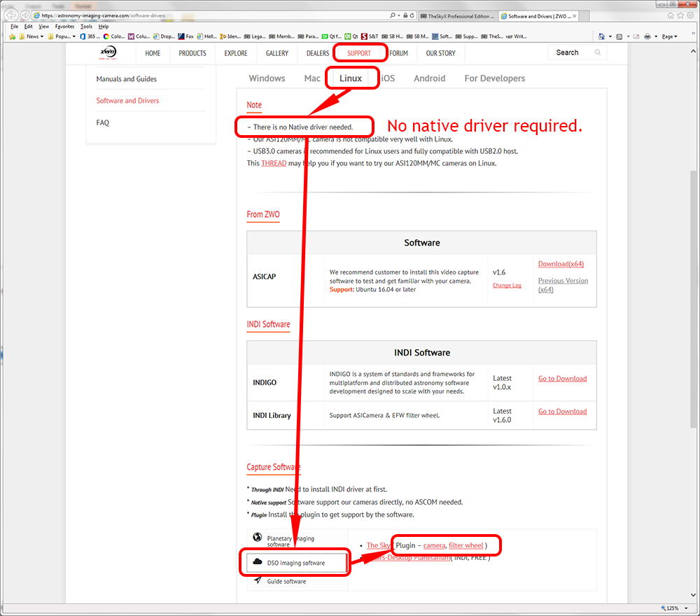The width and height of the screenshot is (700, 616).
Task: Open the Print dropdown arrow
Action: coord(656,36)
